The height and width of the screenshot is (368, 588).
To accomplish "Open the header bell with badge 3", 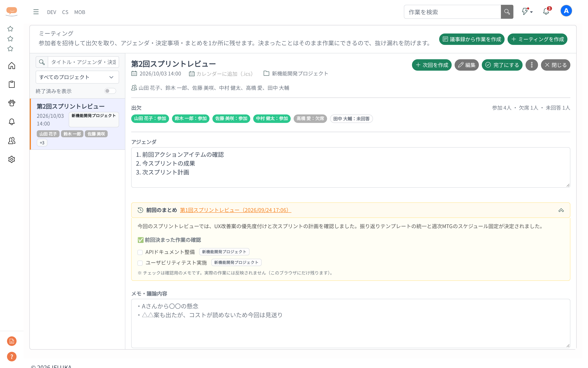I will point(546,11).
